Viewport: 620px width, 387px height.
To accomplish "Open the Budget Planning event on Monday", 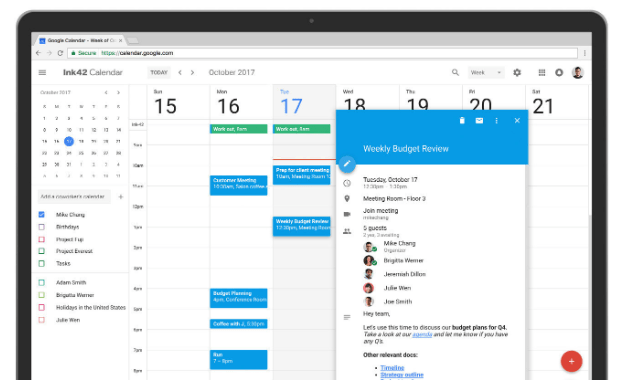I will tap(238, 298).
